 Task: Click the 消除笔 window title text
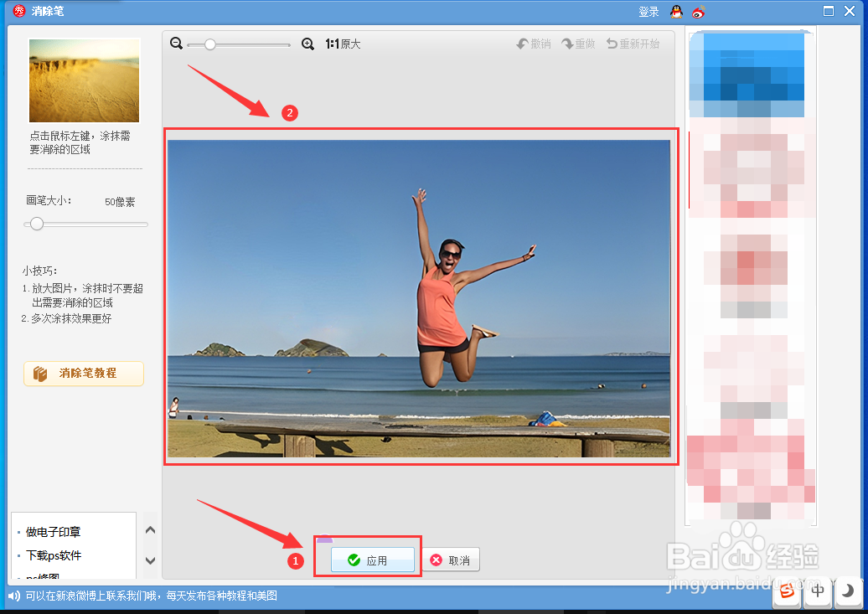pos(48,11)
